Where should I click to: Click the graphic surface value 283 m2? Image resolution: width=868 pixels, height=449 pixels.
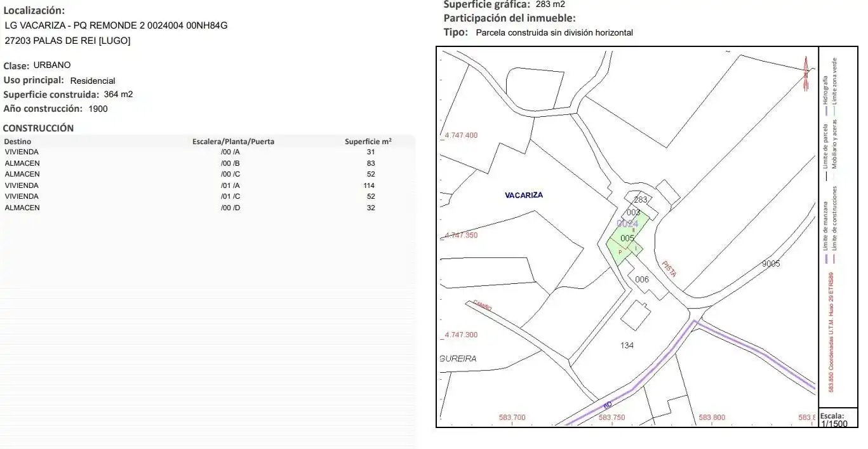click(x=550, y=4)
